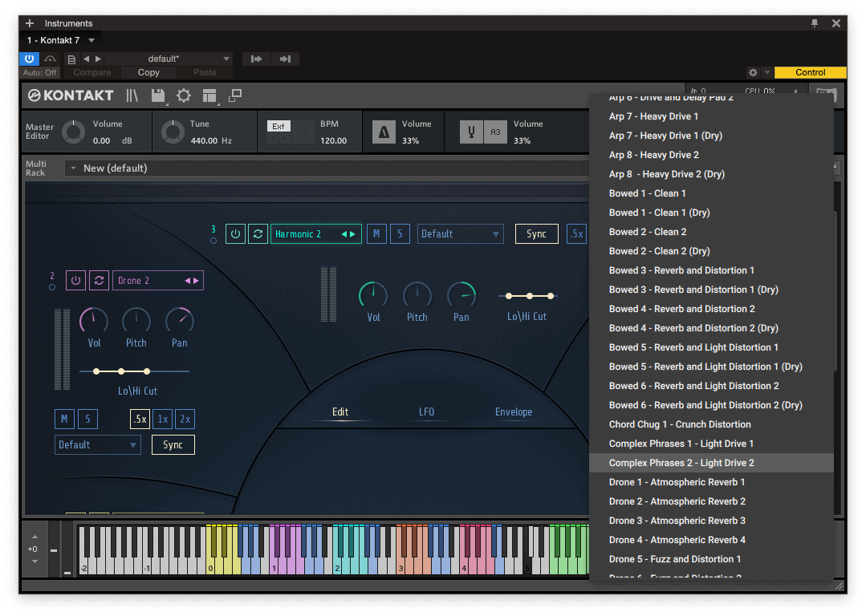
Task: Click layer 2 loop refresh icon
Action: [x=99, y=281]
